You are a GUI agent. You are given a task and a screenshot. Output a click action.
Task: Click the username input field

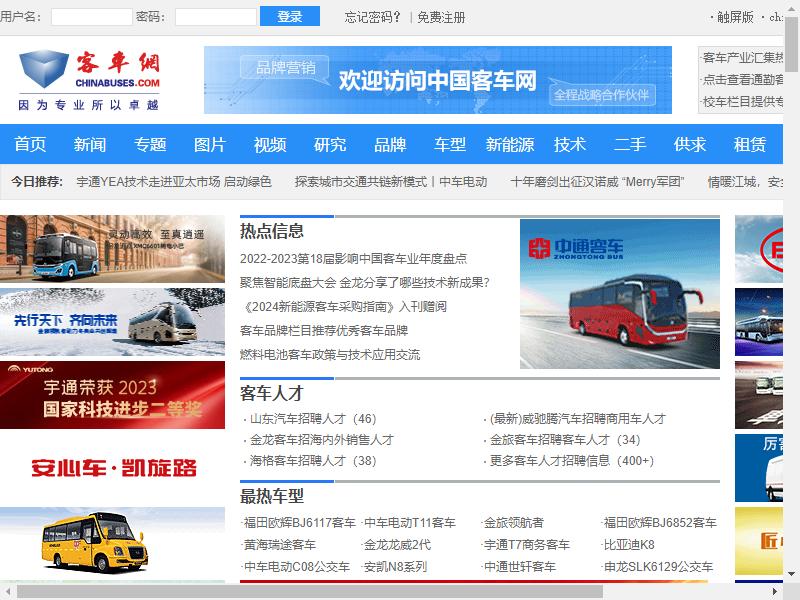pos(92,17)
